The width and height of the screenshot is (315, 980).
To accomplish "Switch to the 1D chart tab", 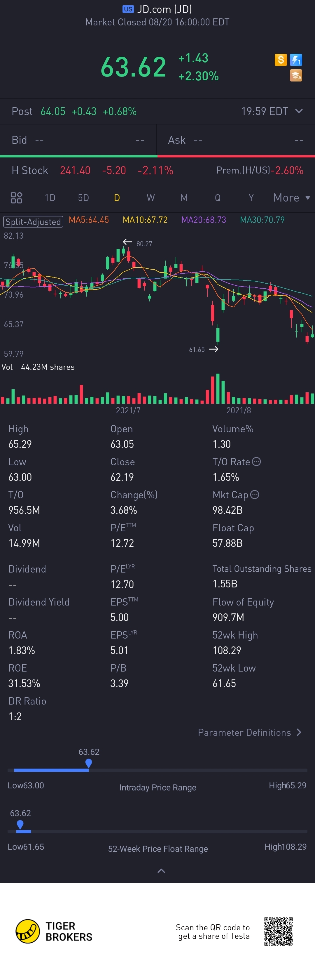I will coord(50,198).
